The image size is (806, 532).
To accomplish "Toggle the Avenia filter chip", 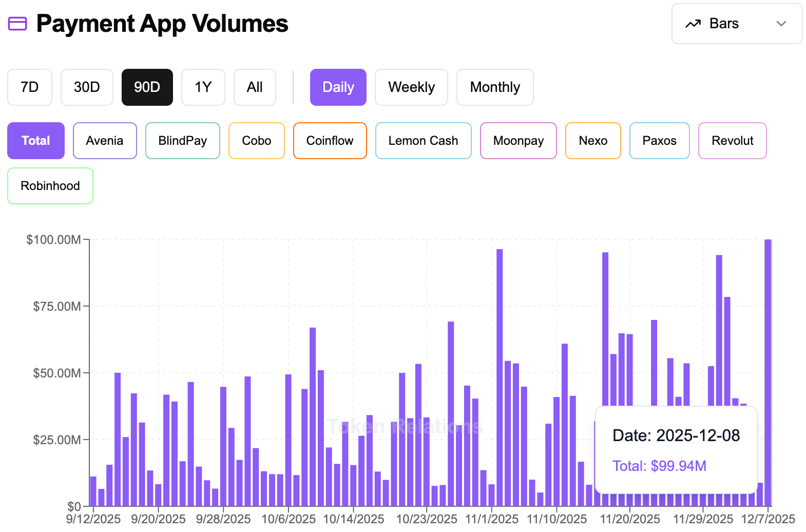I will click(105, 141).
